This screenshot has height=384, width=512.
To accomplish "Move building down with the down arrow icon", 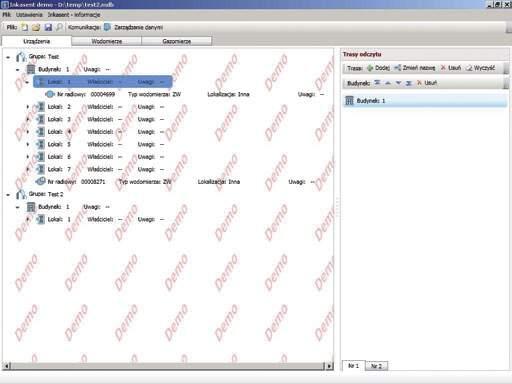I will tap(398, 83).
